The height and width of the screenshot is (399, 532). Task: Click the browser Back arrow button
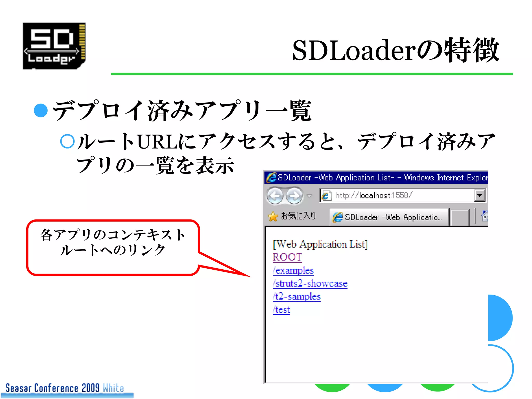275,195
